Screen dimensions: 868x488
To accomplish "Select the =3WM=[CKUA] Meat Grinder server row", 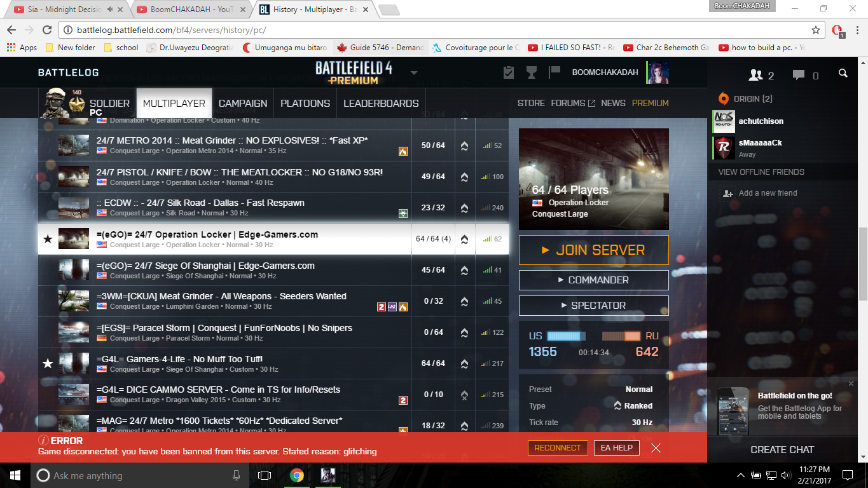I will tap(273, 301).
